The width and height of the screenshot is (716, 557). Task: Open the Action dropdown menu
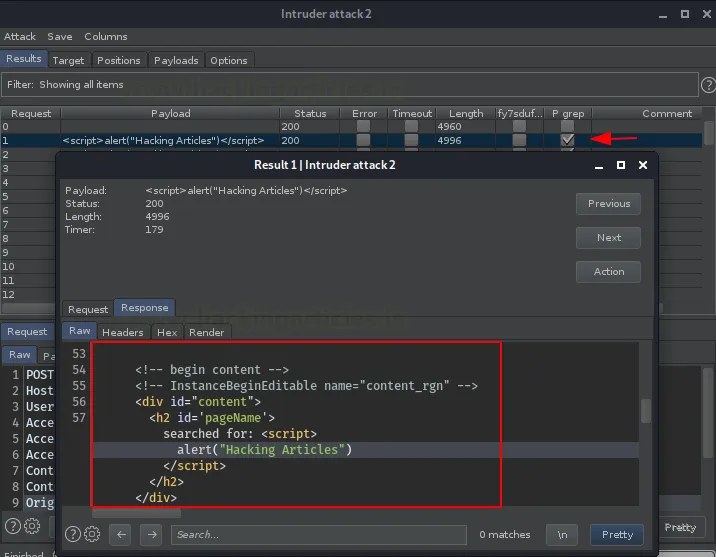click(x=608, y=271)
